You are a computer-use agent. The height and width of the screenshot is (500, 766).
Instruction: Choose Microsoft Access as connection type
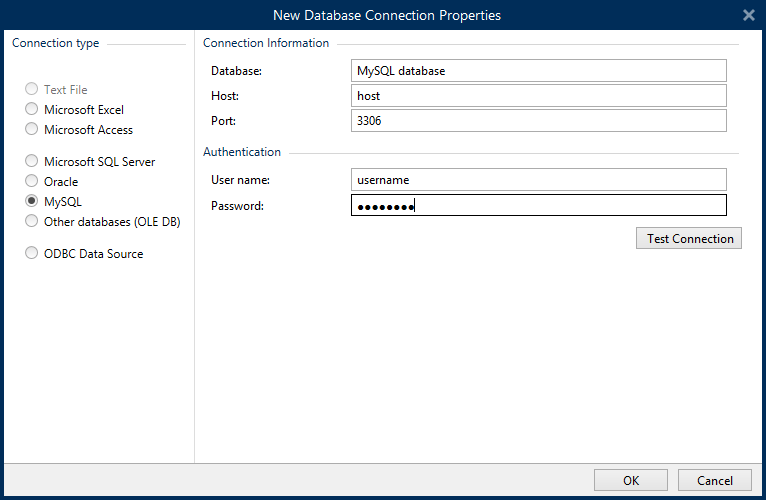pos(32,130)
